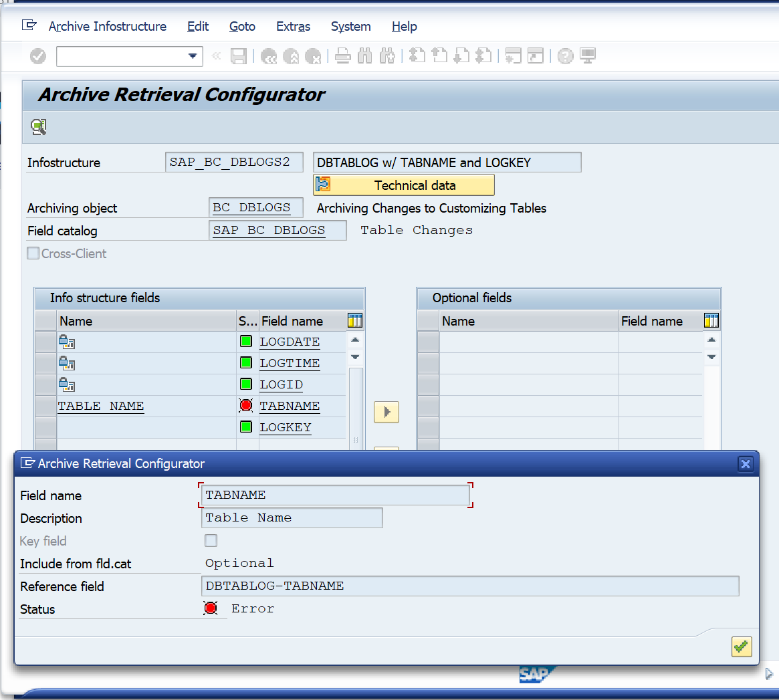Click the Create New Session icon
The height and width of the screenshot is (700, 779).
(514, 55)
